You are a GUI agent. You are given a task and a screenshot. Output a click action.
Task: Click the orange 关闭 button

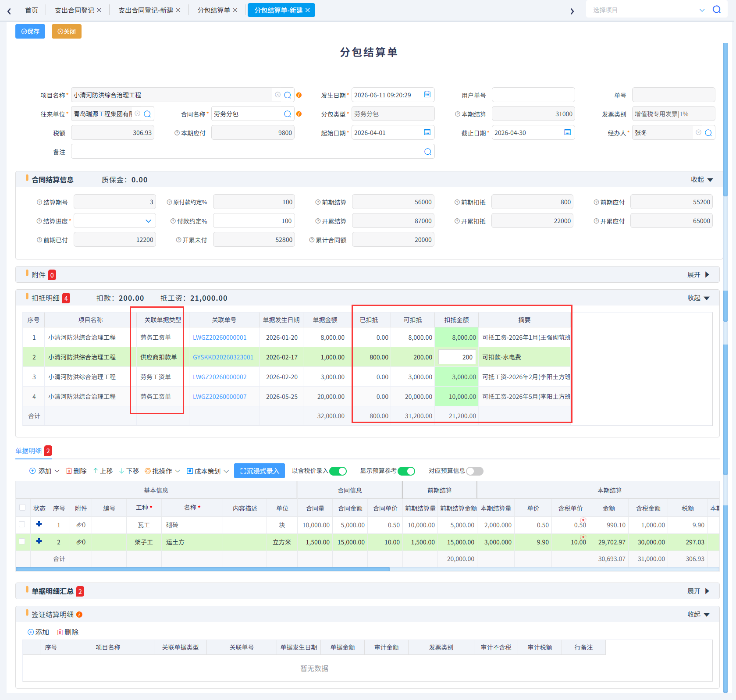pos(67,32)
